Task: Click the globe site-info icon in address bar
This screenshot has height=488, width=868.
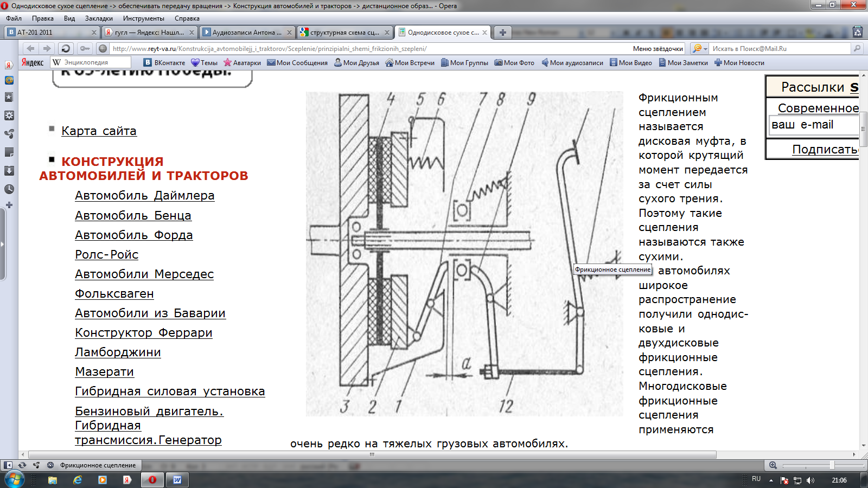Action: pos(103,48)
